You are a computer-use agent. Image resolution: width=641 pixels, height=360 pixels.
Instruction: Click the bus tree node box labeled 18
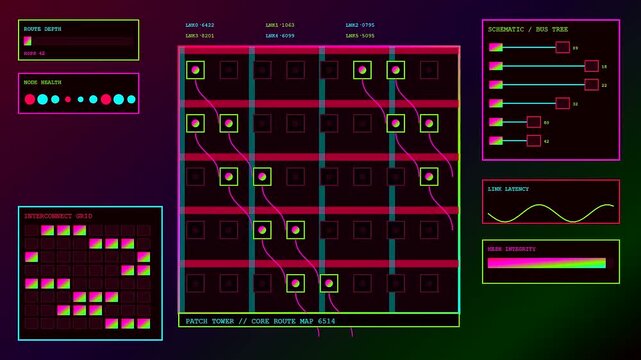[592, 66]
